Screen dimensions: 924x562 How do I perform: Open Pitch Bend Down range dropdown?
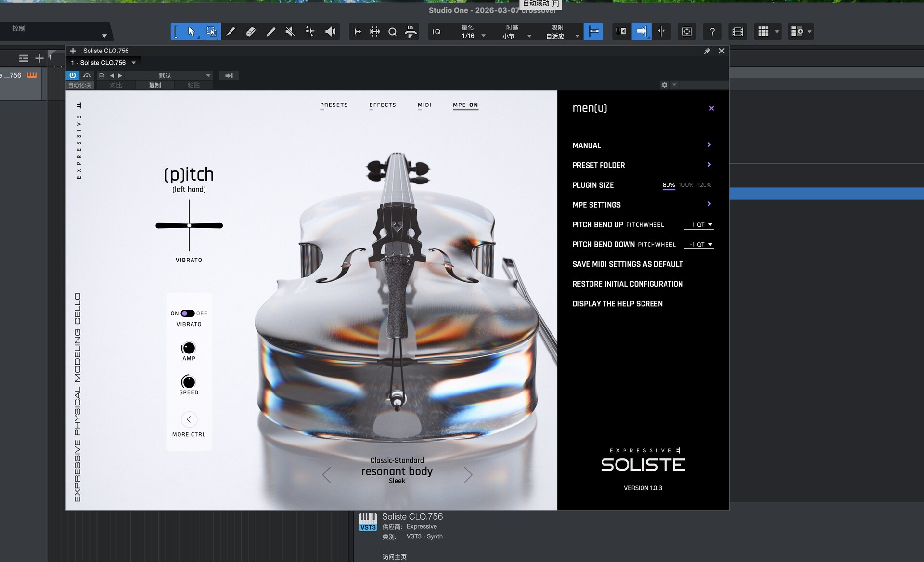(699, 245)
